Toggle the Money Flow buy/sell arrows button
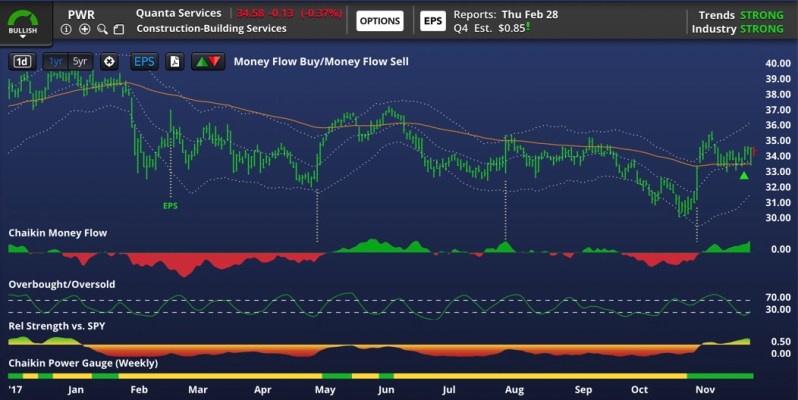This screenshot has width=798, height=400. click(x=208, y=62)
